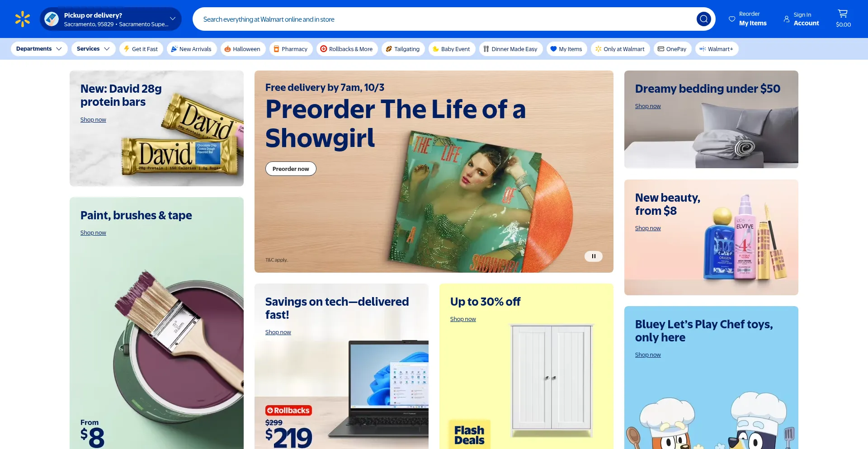Open the shopping cart icon

click(843, 14)
